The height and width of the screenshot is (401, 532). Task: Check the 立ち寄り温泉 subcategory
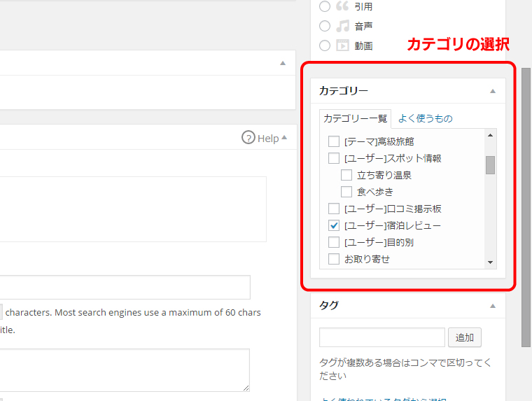point(346,175)
